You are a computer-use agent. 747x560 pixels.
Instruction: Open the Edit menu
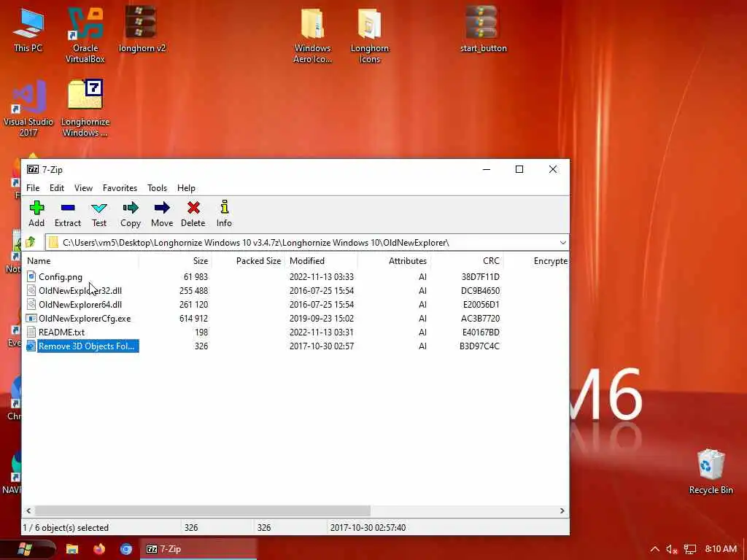[x=57, y=188]
